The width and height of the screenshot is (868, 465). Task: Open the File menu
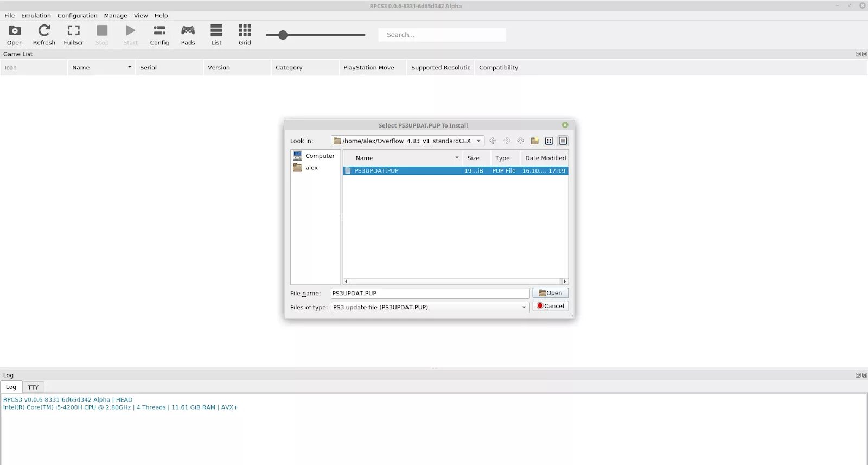[10, 16]
